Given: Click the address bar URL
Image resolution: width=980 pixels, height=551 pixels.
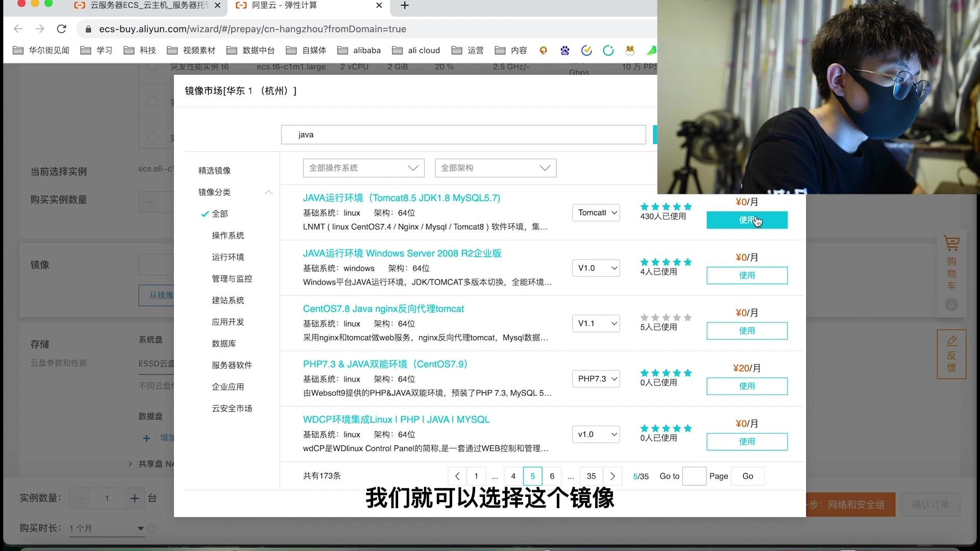Looking at the screenshot, I should [253, 29].
